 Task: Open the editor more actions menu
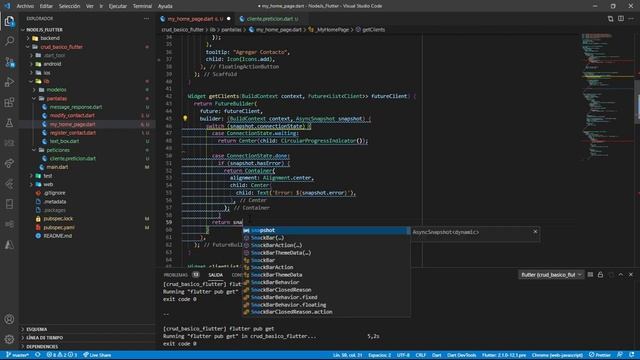pyautogui.click(x=631, y=19)
